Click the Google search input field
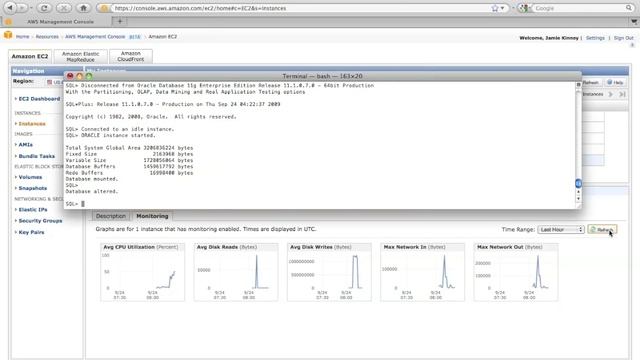 click(x=579, y=8)
